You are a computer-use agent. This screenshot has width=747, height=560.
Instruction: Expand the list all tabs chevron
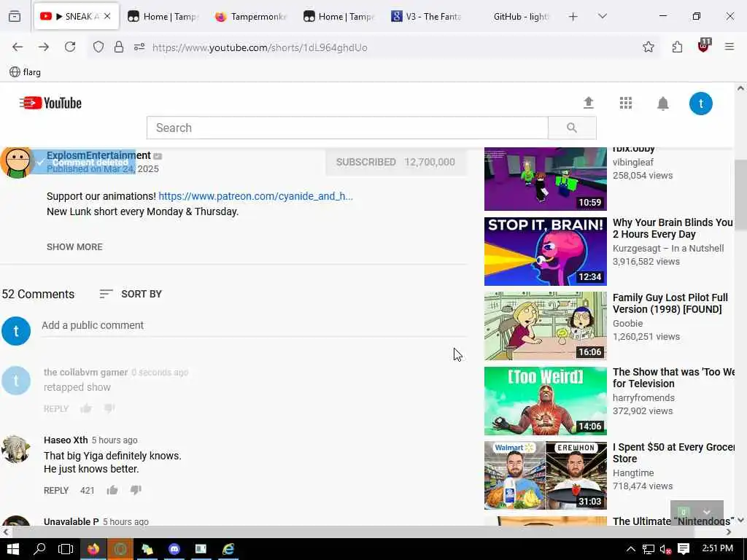coord(603,16)
